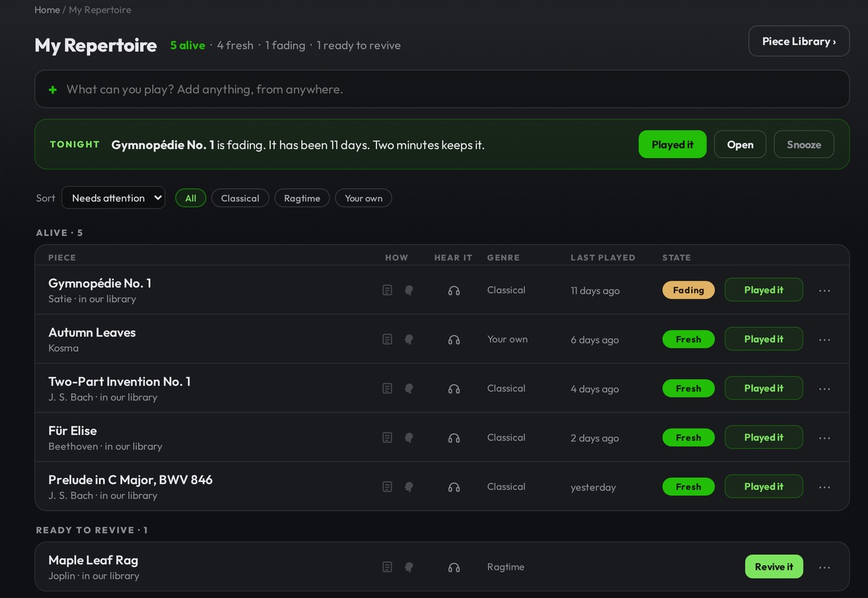Open the Needs attention sort dropdown
Screen dimensions: 868x598
click(114, 198)
